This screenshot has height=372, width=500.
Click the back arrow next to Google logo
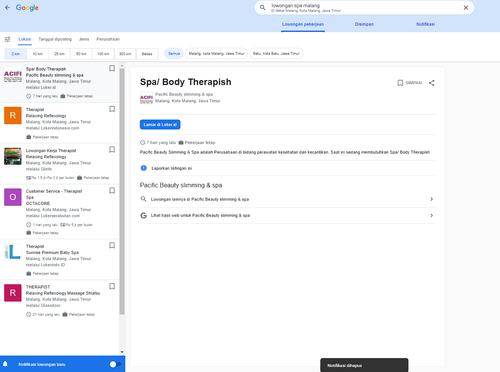(7, 8)
